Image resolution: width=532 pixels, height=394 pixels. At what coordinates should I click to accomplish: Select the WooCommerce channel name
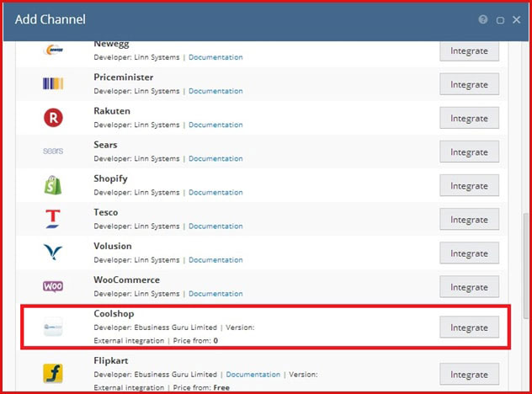(x=126, y=280)
